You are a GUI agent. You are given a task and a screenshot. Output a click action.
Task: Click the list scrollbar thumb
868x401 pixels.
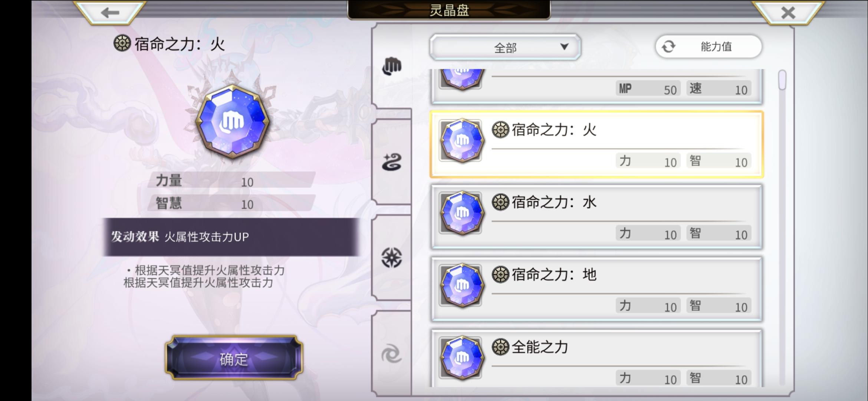[x=782, y=80]
